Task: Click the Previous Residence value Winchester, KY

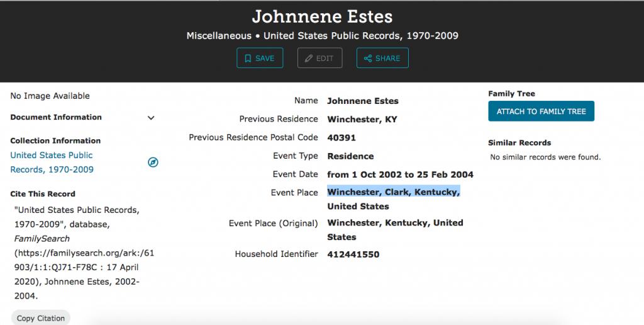Action: [362, 119]
